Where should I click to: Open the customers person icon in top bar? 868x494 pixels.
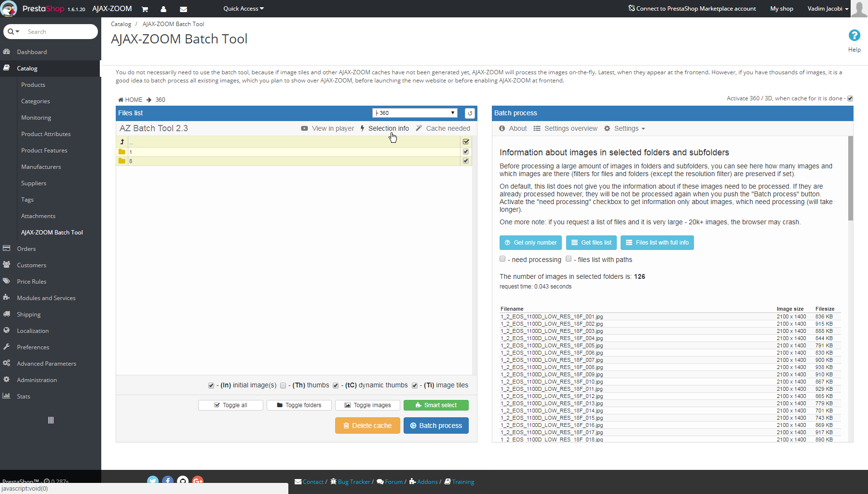tap(163, 9)
